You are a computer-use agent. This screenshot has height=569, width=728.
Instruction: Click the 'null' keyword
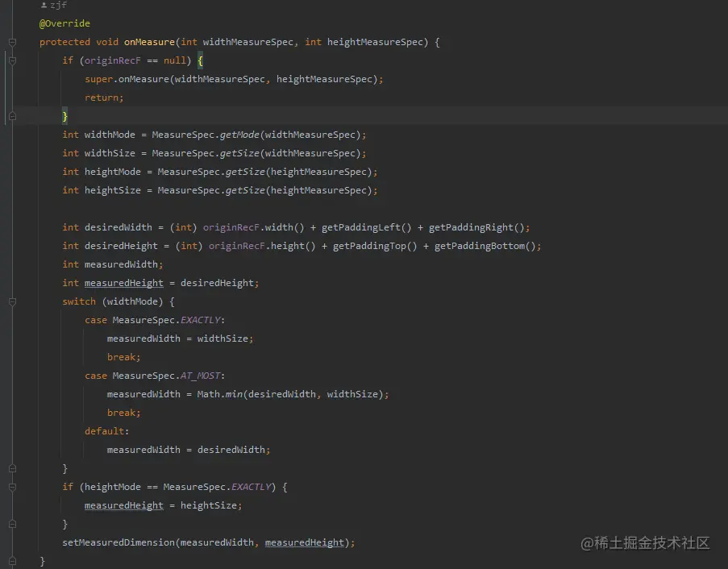point(175,60)
